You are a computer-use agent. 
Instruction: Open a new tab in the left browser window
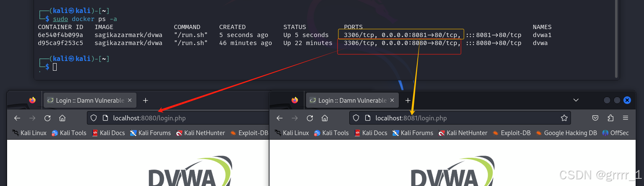pyautogui.click(x=145, y=101)
